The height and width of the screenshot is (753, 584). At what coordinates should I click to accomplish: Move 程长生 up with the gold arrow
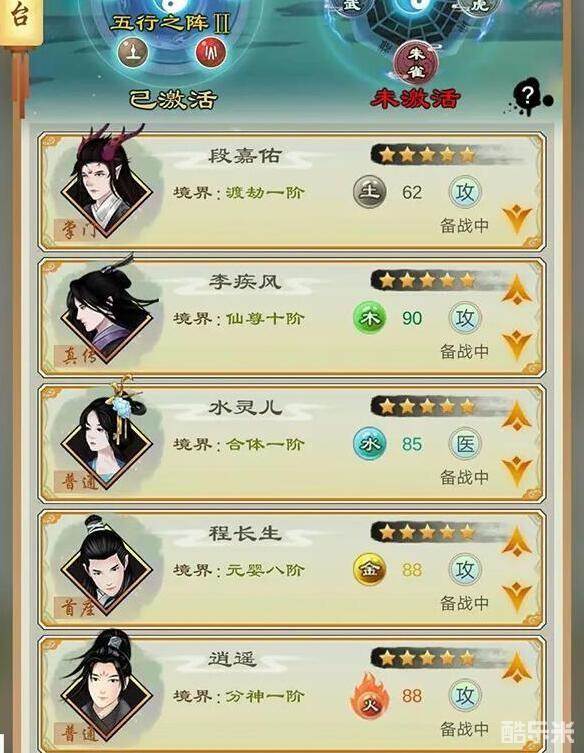517,542
